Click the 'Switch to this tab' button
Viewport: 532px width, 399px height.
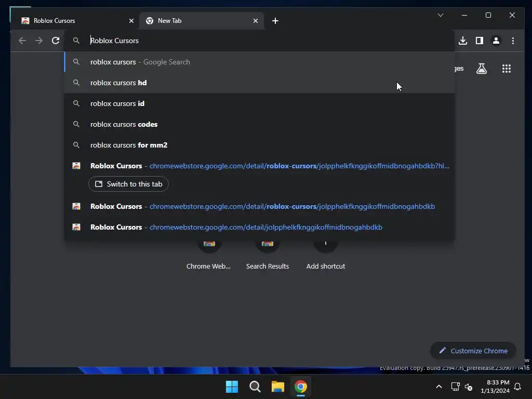pyautogui.click(x=128, y=184)
